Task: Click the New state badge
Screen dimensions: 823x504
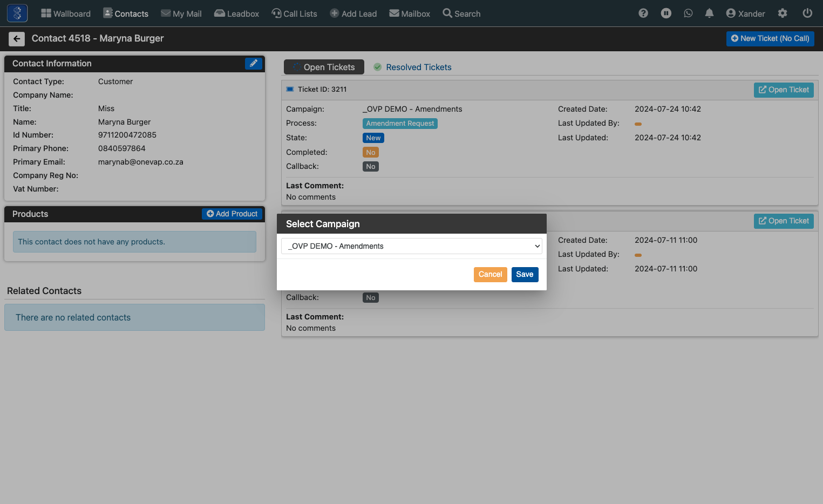Action: click(373, 138)
